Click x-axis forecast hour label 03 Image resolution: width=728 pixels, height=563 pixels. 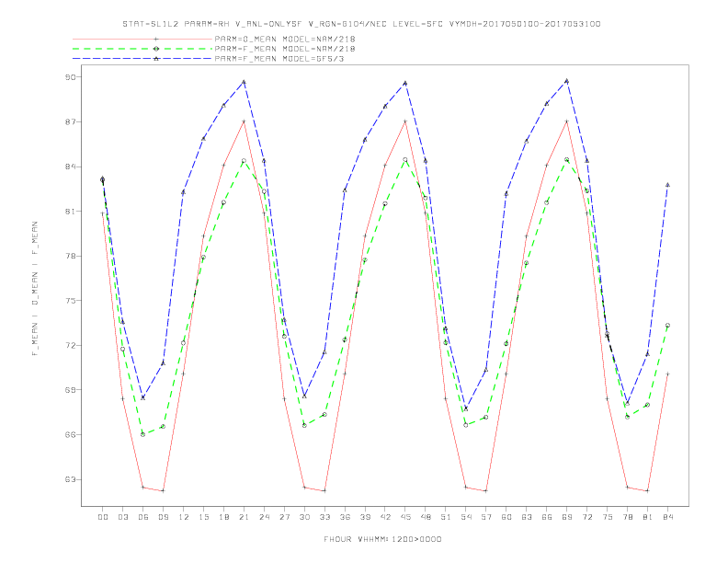(123, 517)
